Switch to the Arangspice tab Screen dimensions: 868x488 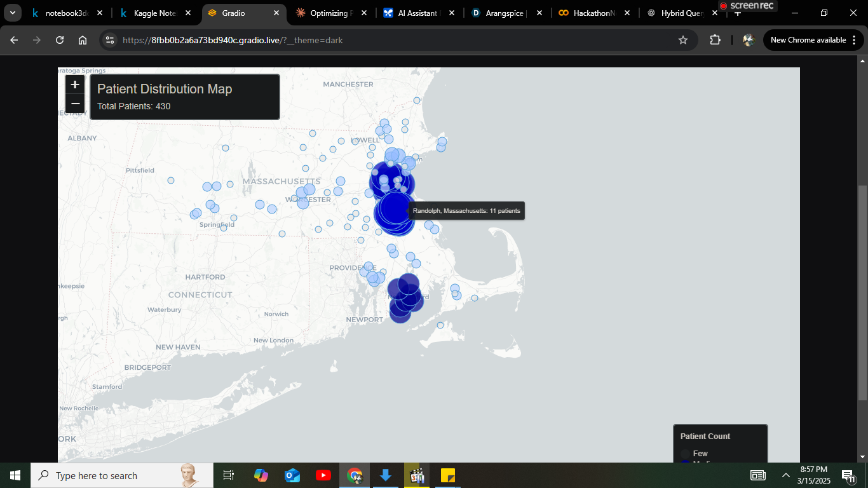(506, 13)
